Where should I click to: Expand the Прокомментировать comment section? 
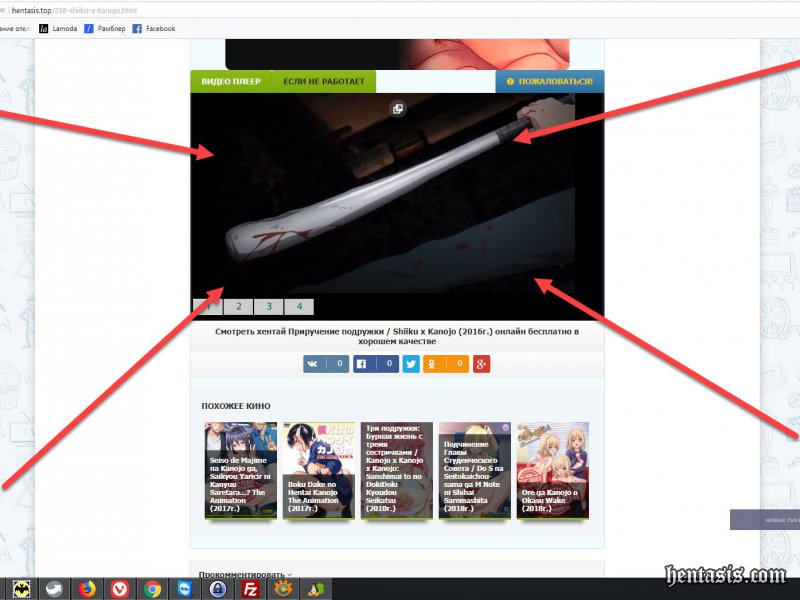pyautogui.click(x=245, y=575)
